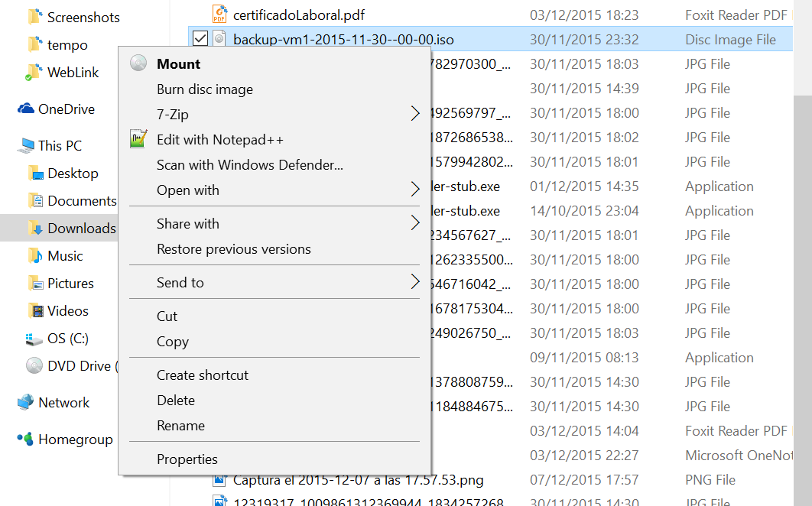Choose Mount from the context menu
The image size is (812, 506).
pyautogui.click(x=274, y=63)
